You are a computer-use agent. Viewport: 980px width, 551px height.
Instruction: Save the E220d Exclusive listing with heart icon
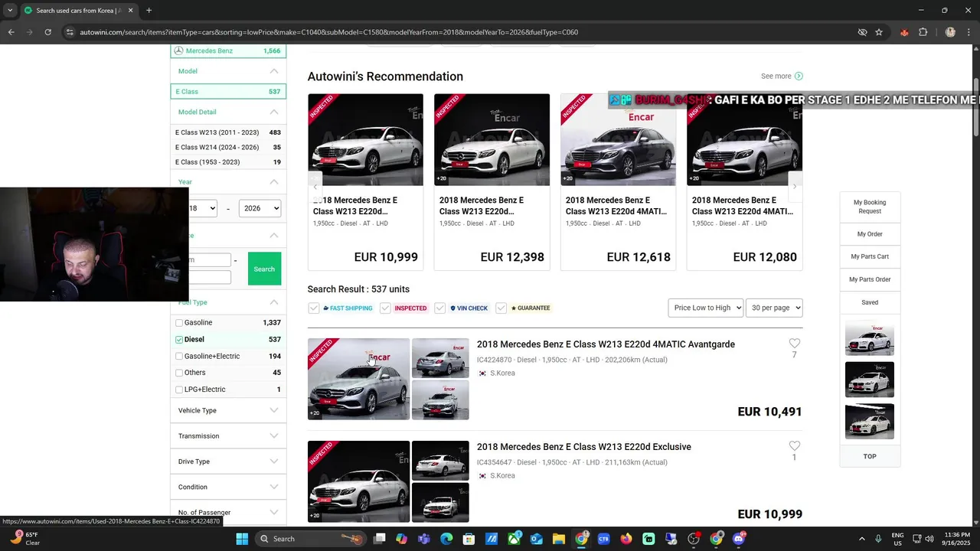tap(794, 446)
